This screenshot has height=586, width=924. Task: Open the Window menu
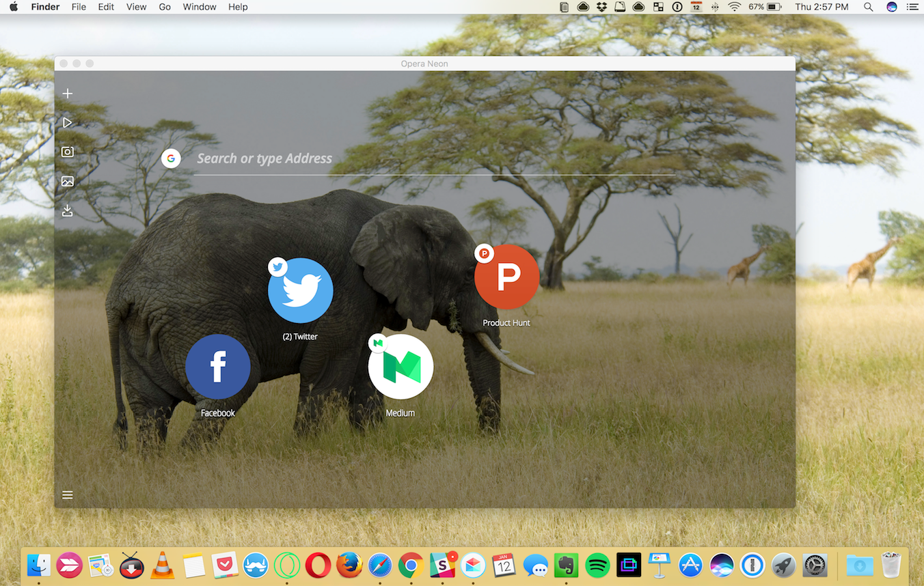pyautogui.click(x=200, y=7)
